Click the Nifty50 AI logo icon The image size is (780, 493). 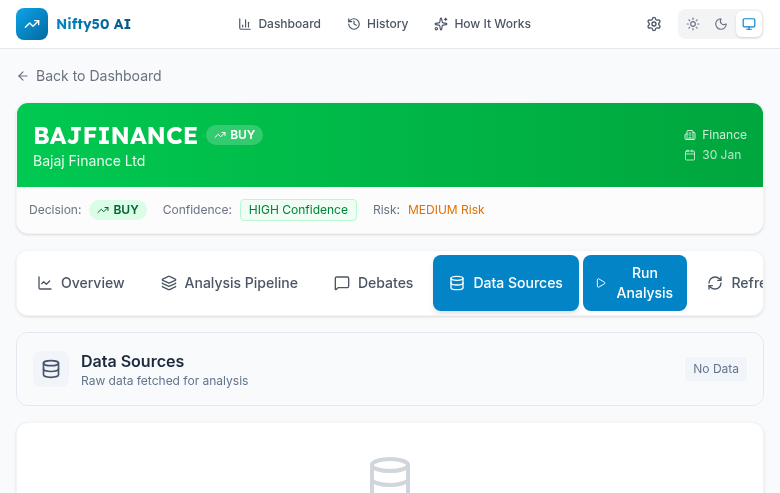pos(32,24)
